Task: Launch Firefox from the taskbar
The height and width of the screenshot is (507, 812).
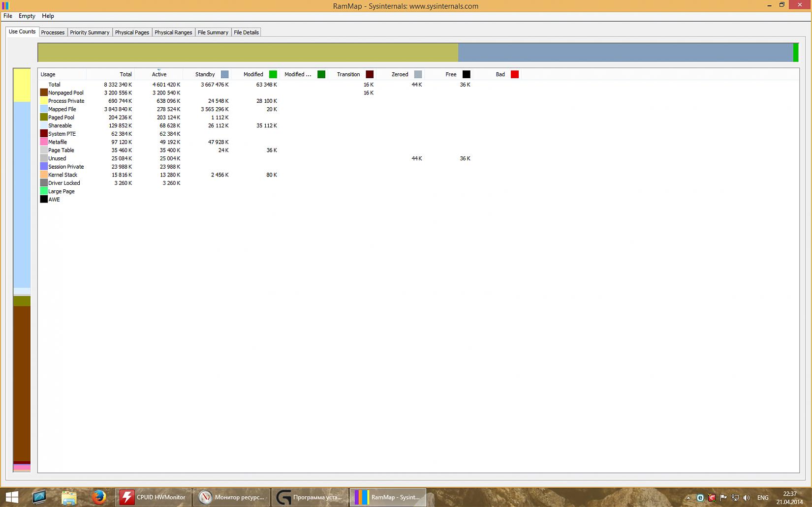Action: pyautogui.click(x=98, y=497)
